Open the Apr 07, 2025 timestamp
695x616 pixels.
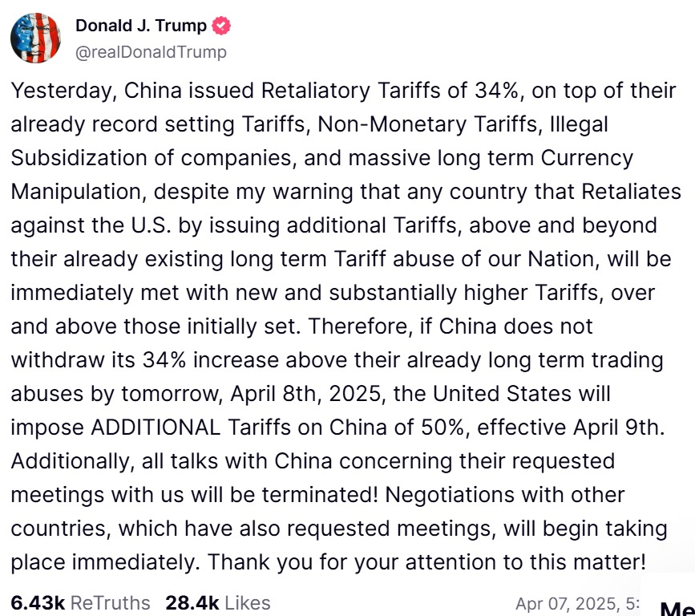(577, 604)
